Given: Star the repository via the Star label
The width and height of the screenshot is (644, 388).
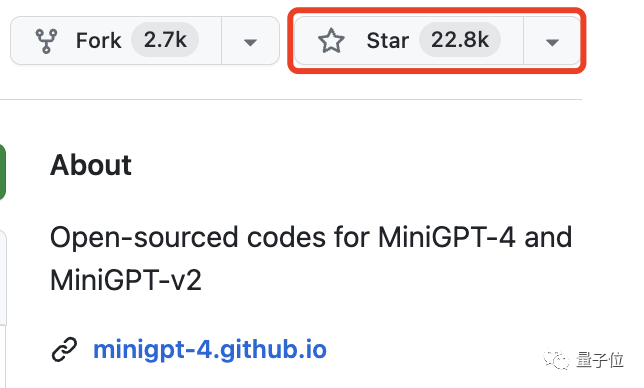Looking at the screenshot, I should pos(387,41).
